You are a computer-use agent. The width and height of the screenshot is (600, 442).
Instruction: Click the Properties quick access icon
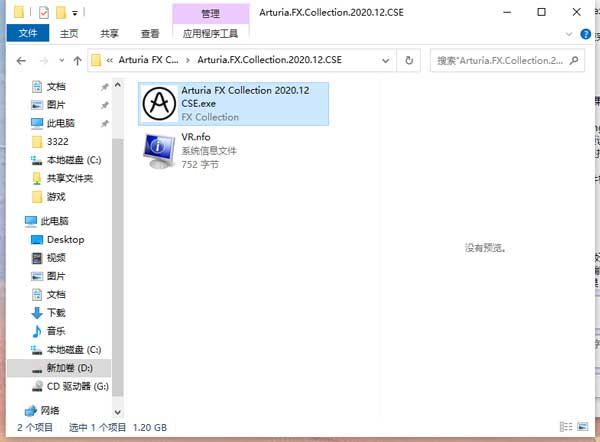(44, 13)
